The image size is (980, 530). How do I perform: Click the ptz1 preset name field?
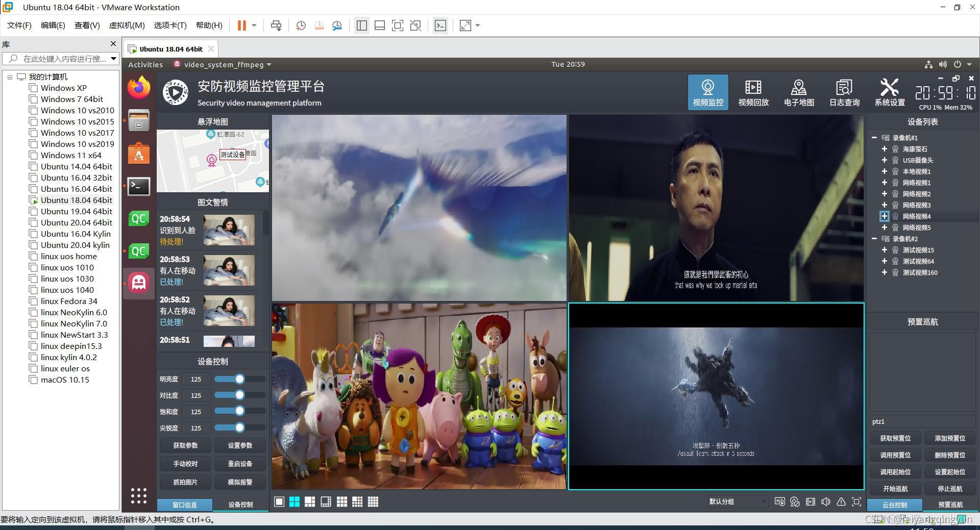click(923, 421)
